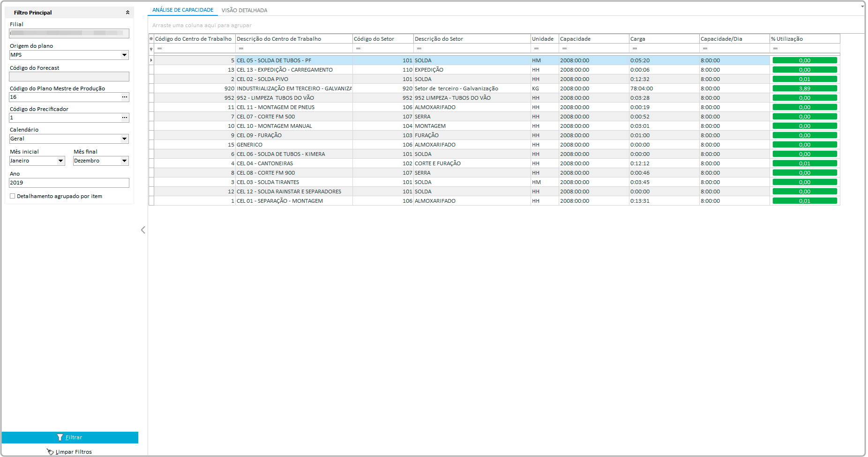Viewport: 868px width, 457px height.
Task: Click the filter row funnel icon
Action: [151, 49]
